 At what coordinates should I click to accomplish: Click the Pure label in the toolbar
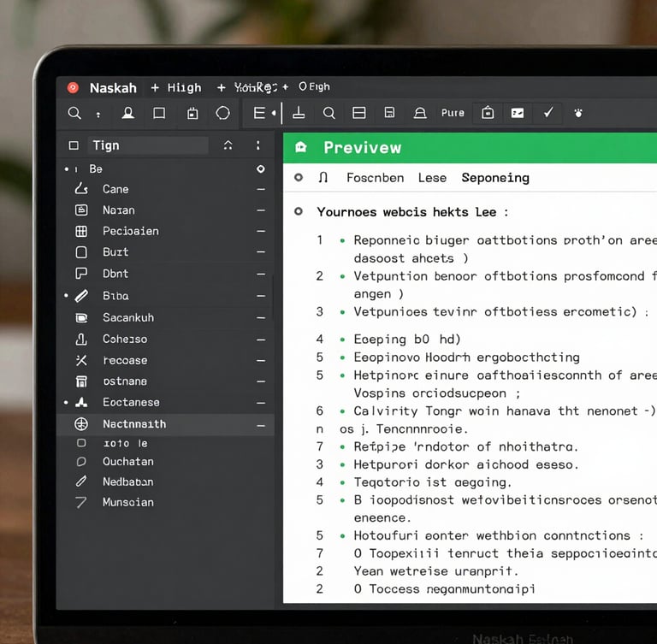tap(453, 113)
